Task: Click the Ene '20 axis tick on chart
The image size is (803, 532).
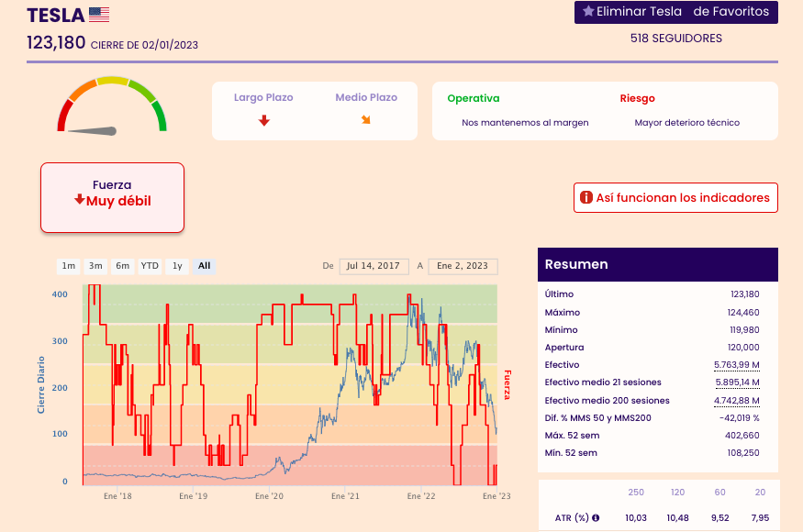Action: click(270, 496)
